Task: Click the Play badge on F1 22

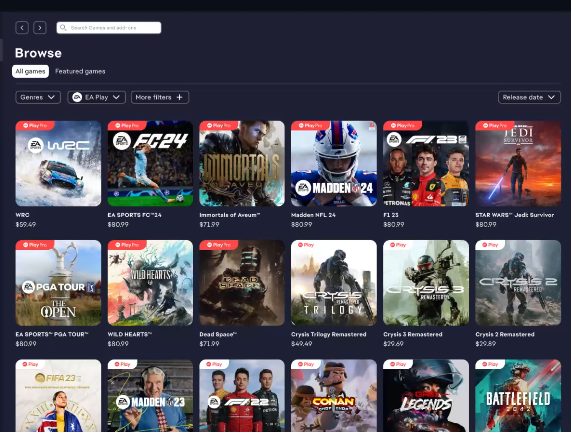Action: point(214,364)
